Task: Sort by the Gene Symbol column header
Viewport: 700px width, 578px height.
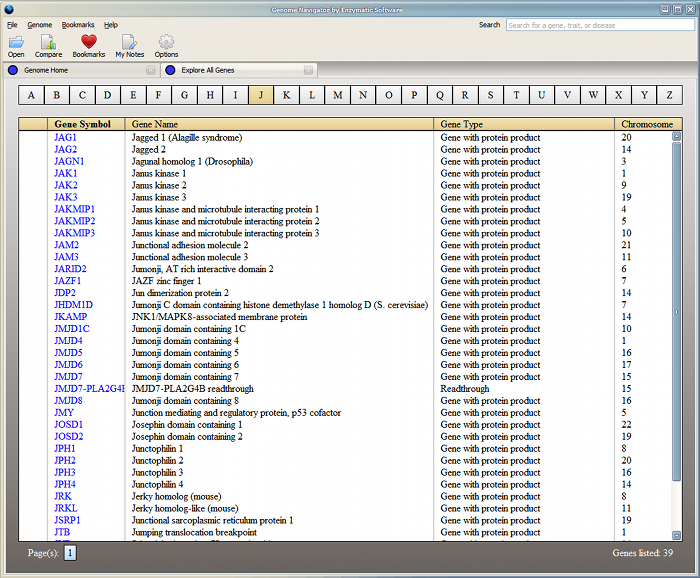Action: point(82,124)
